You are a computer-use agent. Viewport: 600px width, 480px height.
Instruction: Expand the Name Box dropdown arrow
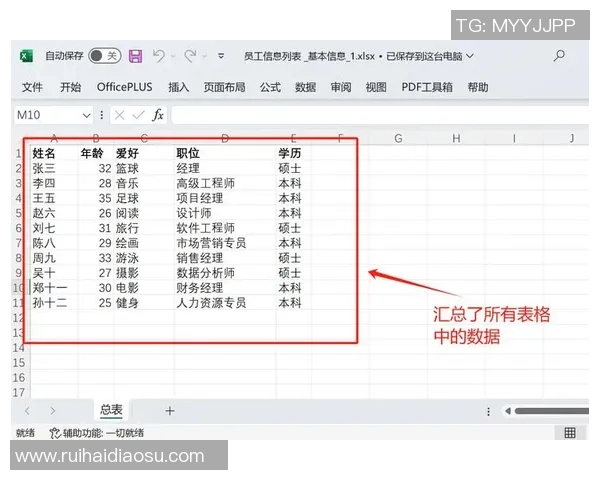pyautogui.click(x=86, y=115)
